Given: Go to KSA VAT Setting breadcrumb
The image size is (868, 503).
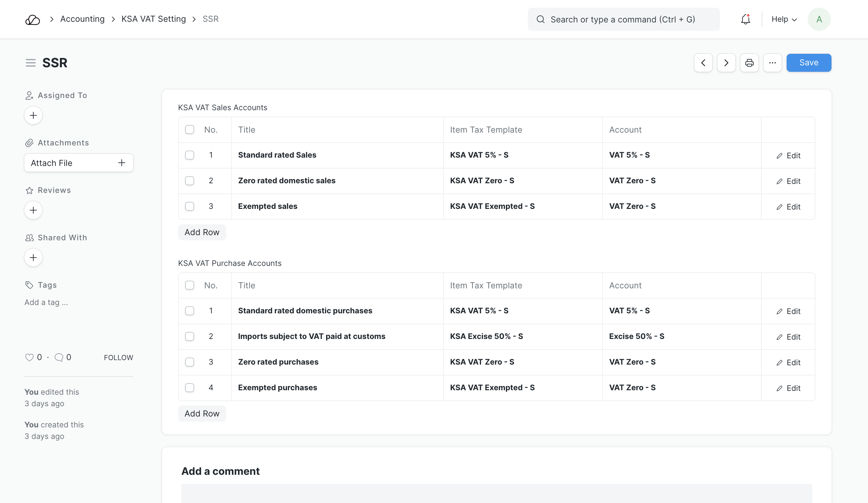Looking at the screenshot, I should [154, 19].
